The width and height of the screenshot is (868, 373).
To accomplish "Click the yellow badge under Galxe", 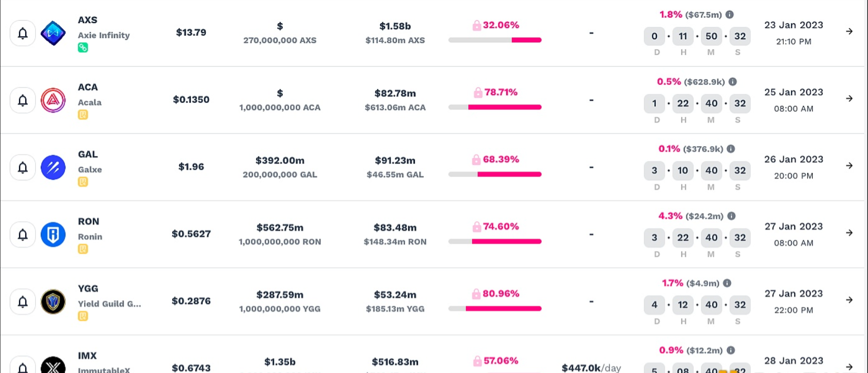I will point(83,182).
